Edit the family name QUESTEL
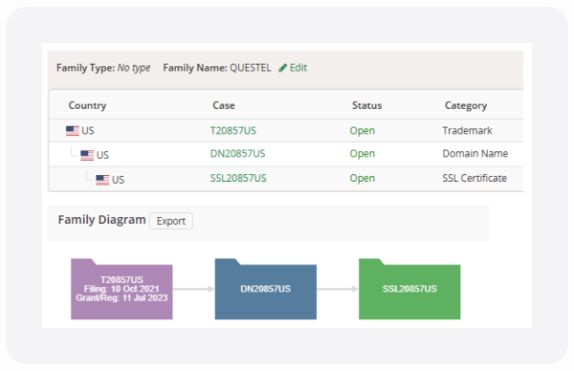The image size is (574, 371). point(293,68)
